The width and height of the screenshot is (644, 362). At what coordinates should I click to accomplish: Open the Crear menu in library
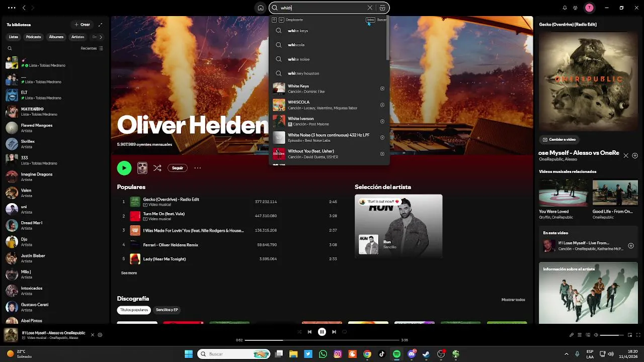(x=82, y=24)
